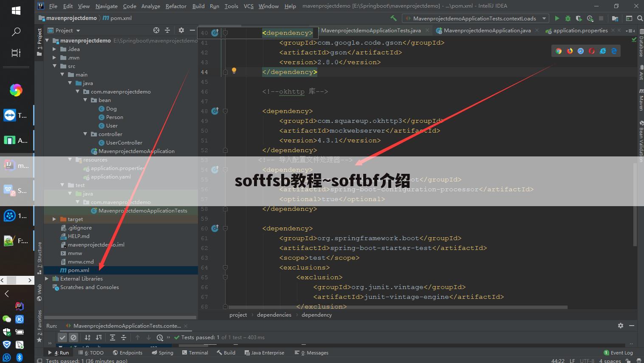Switch to application.properties tab
The width and height of the screenshot is (644, 363).
[x=580, y=30]
